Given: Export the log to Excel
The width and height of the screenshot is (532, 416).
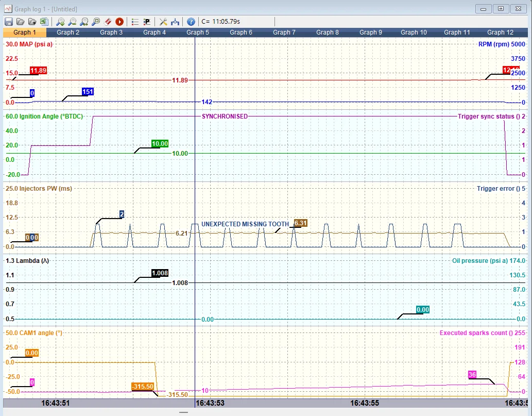Looking at the screenshot, I should 44,22.
